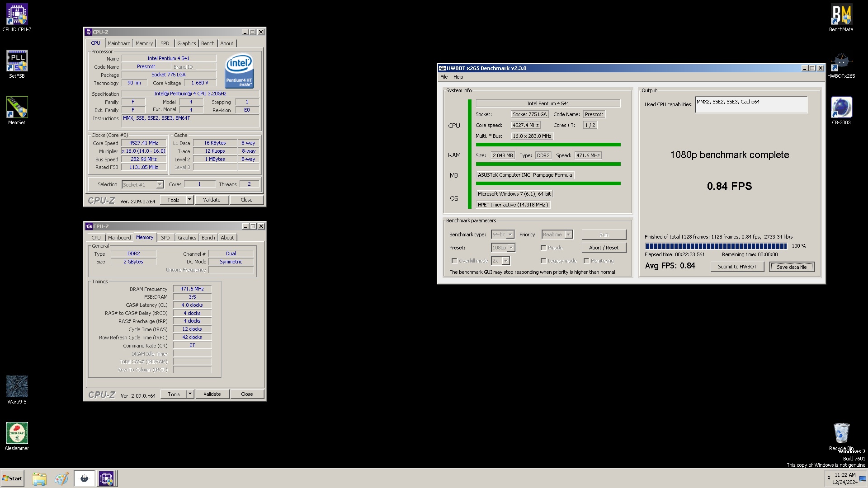Toggle the Pmode checkbox
Screen dimensions: 868x488
click(x=543, y=248)
